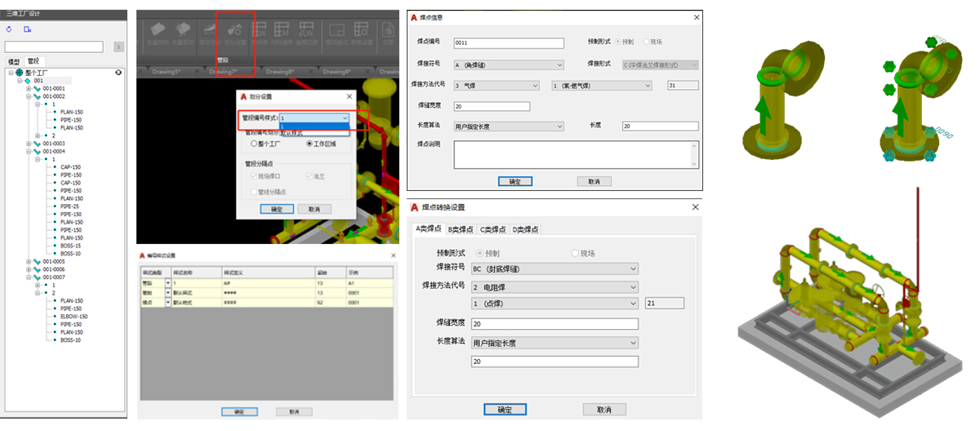Toggle the 现场焊口 checkbox
Image resolution: width=980 pixels, height=431 pixels.
254,176
